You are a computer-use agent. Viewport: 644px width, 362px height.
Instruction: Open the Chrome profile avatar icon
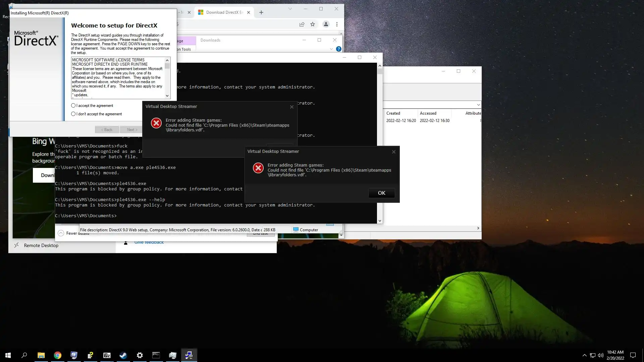(326, 24)
